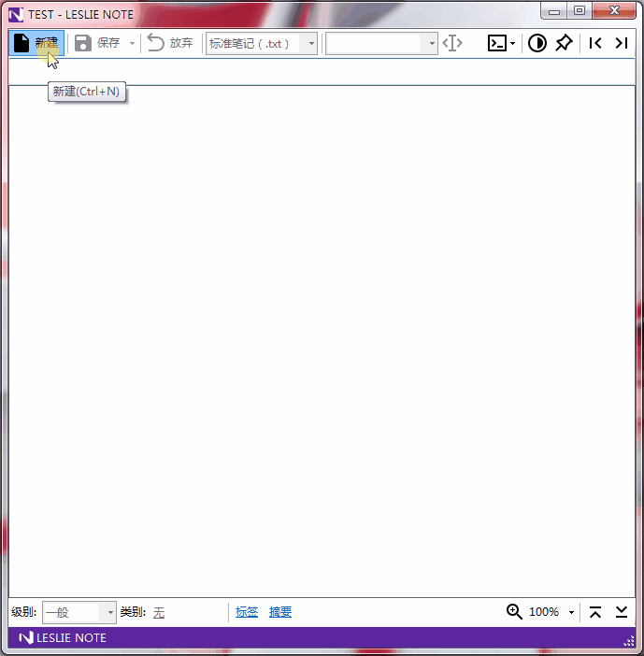Click the command prompt terminal icon
This screenshot has height=656, width=644.
coord(497,43)
